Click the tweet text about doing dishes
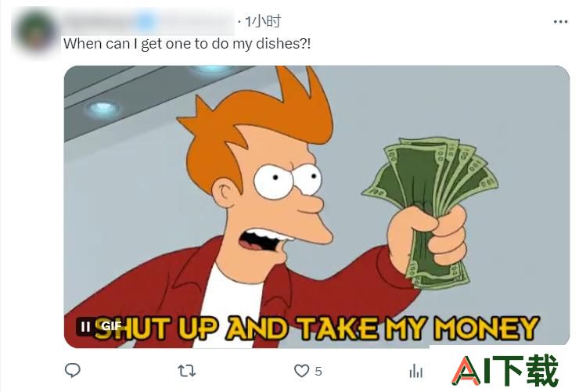The height and width of the screenshot is (392, 586). [187, 44]
